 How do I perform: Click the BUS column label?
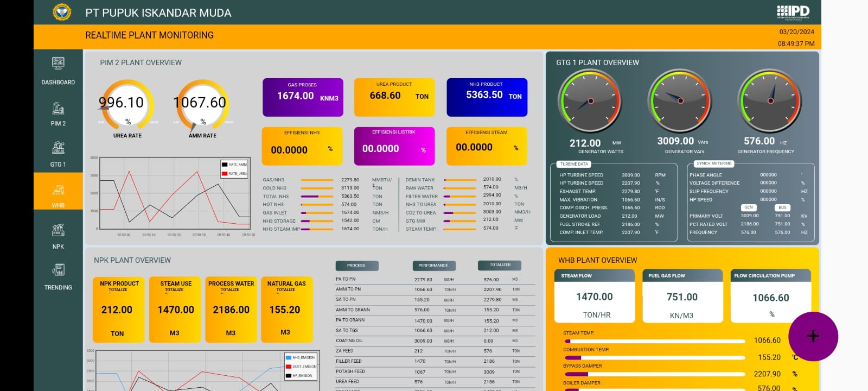(x=782, y=207)
